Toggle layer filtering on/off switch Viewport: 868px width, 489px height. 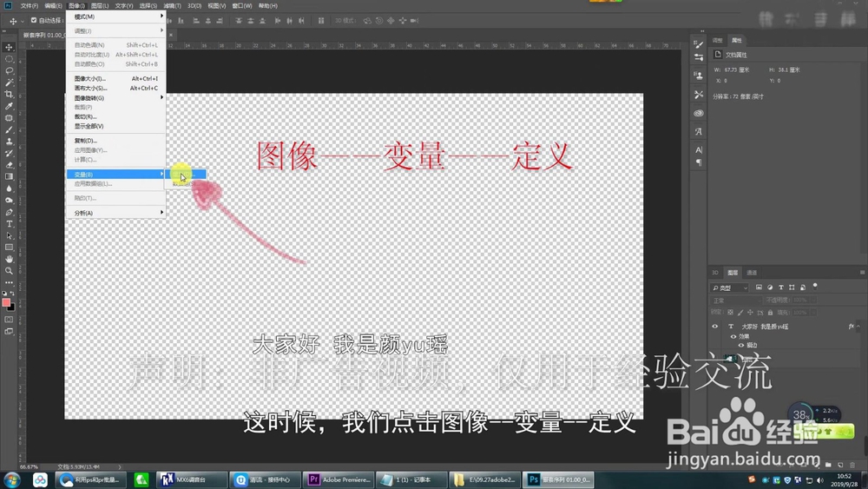(815, 287)
